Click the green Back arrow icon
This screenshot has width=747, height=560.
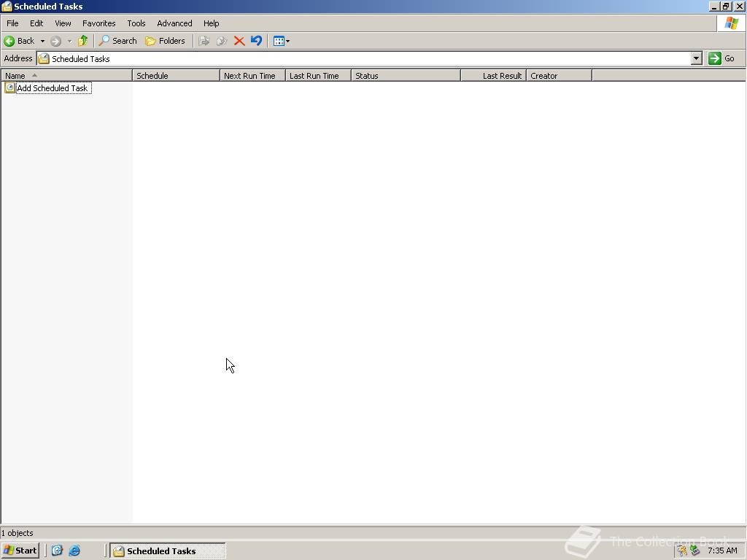click(x=9, y=41)
